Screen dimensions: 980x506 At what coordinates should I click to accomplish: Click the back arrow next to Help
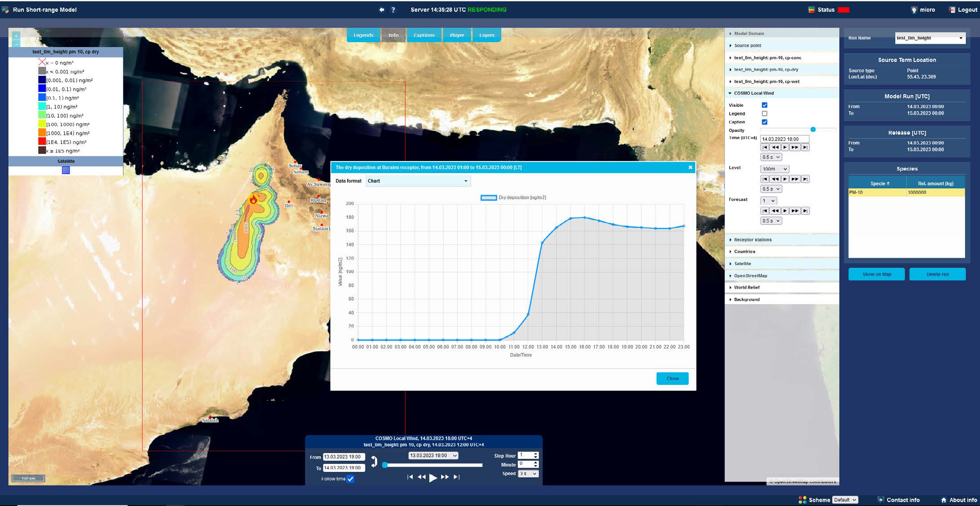381,9
